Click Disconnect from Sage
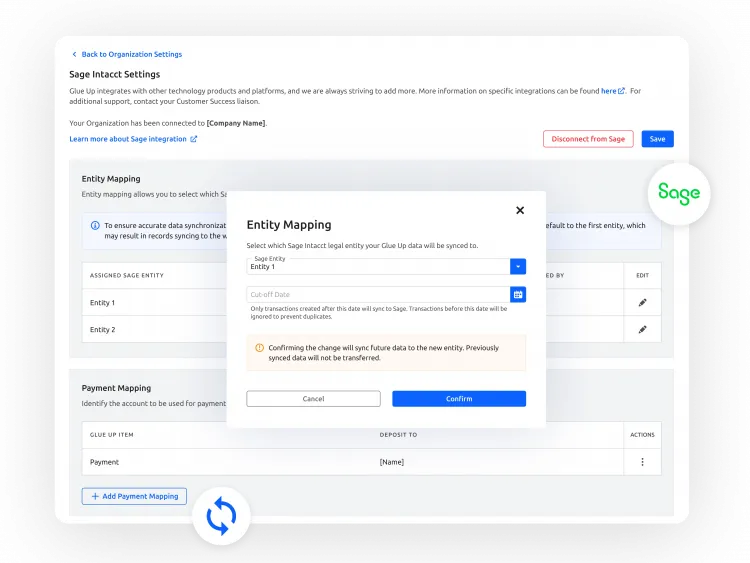The image size is (750, 563). coord(588,139)
